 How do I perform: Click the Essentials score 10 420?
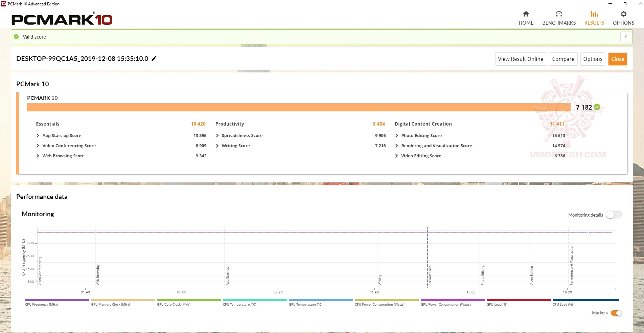(x=198, y=124)
